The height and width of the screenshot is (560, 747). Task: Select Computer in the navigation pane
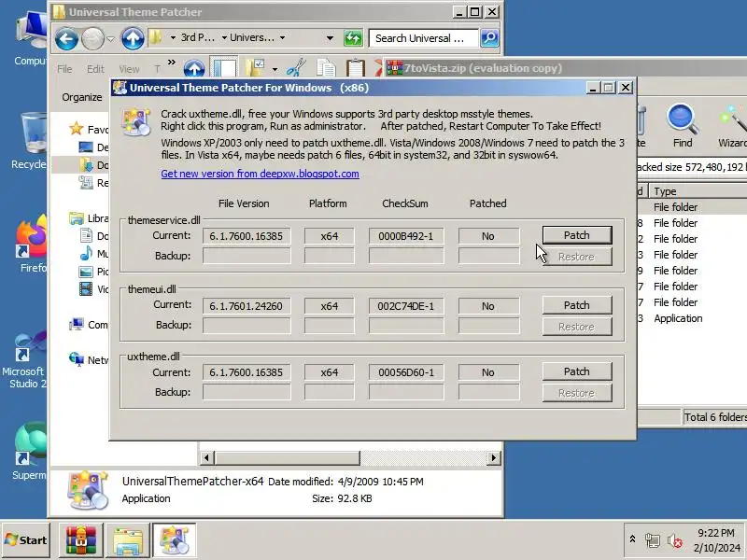(89, 325)
